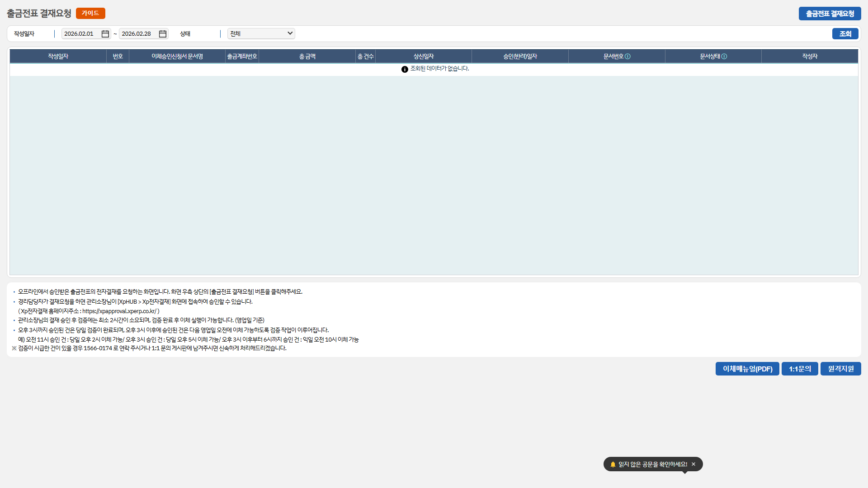
Task: Open 이체메뉴얼(PDF) manual
Action: [747, 369]
